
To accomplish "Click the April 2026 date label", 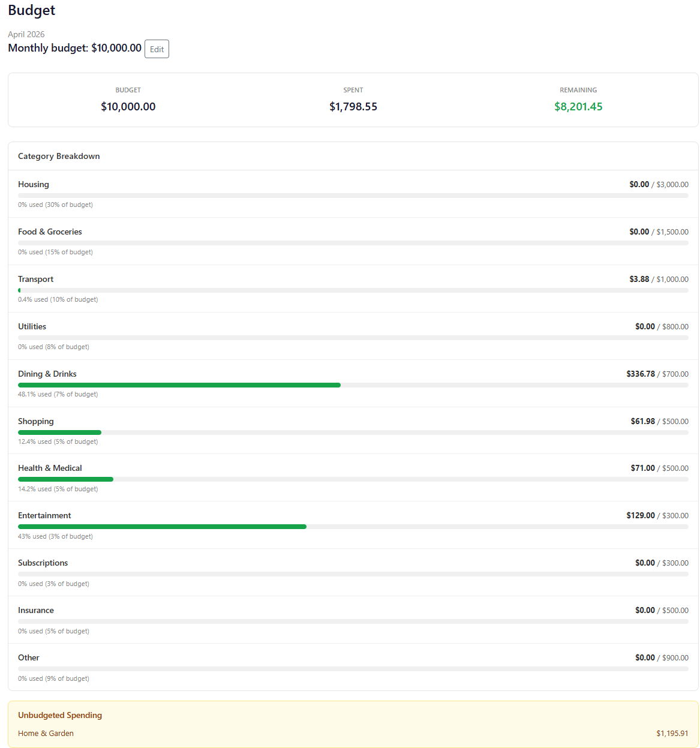I will click(26, 34).
